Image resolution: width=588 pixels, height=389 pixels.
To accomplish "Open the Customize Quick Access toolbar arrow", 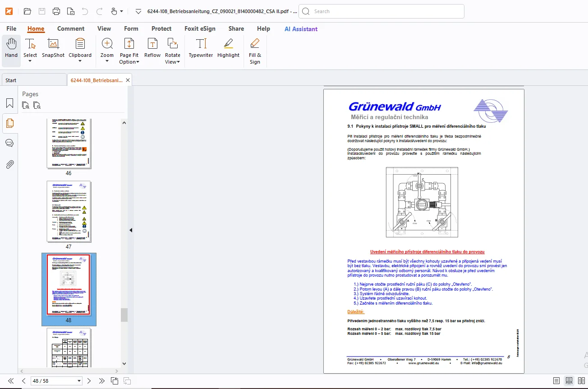I will pos(138,11).
